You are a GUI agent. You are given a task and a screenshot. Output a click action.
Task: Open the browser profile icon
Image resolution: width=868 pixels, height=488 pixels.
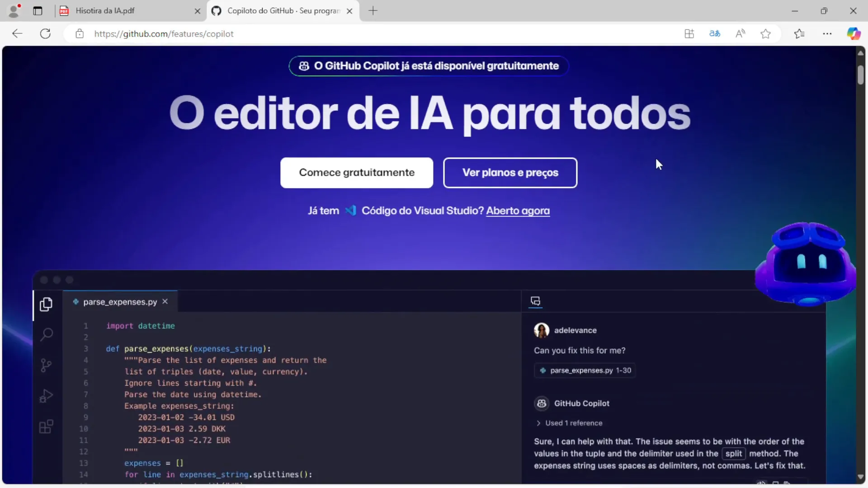coord(14,10)
